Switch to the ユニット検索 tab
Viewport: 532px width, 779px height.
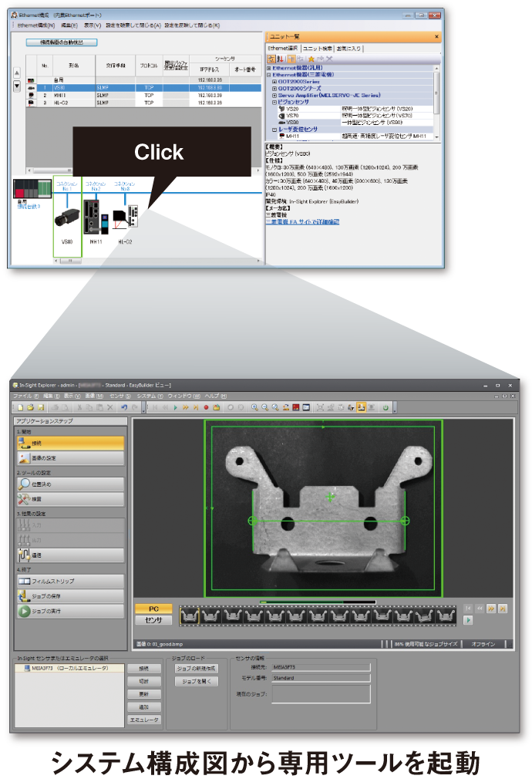pyautogui.click(x=318, y=48)
